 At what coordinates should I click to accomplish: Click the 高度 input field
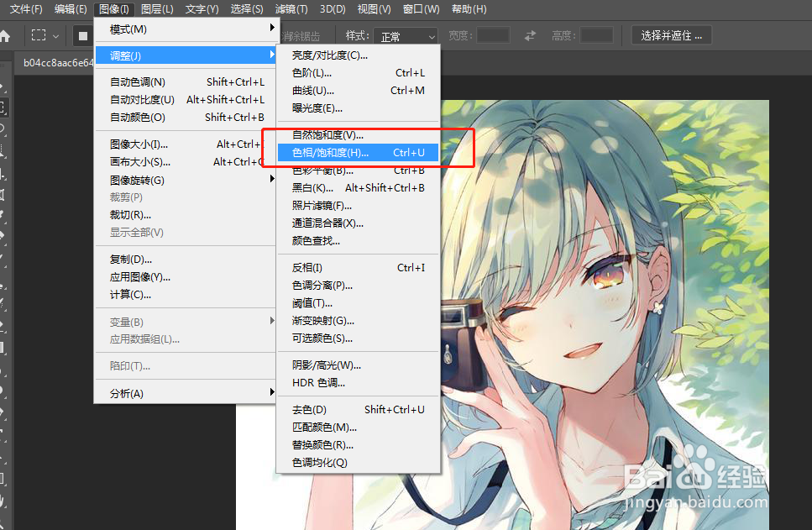[596, 36]
